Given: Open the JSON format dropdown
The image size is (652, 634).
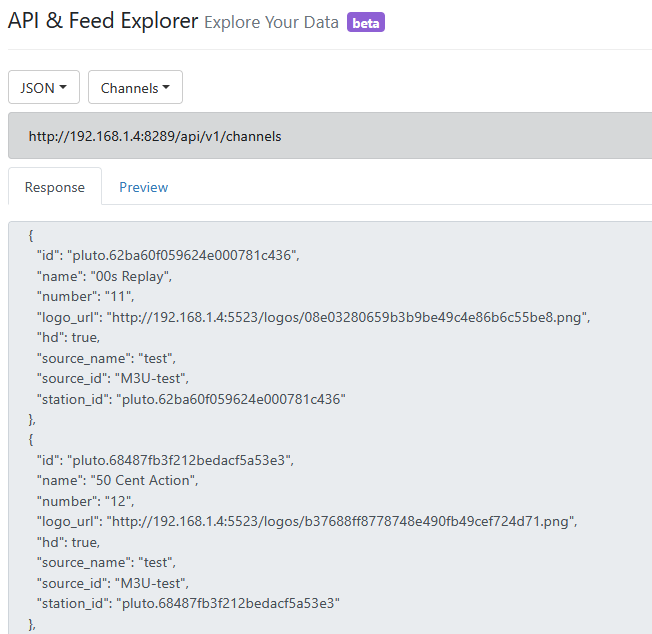Looking at the screenshot, I should [44, 88].
